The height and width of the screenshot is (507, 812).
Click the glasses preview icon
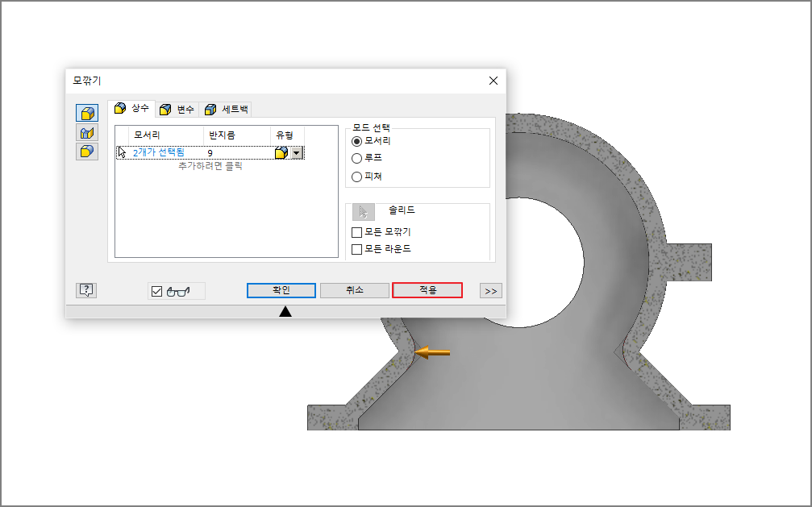[x=179, y=292]
